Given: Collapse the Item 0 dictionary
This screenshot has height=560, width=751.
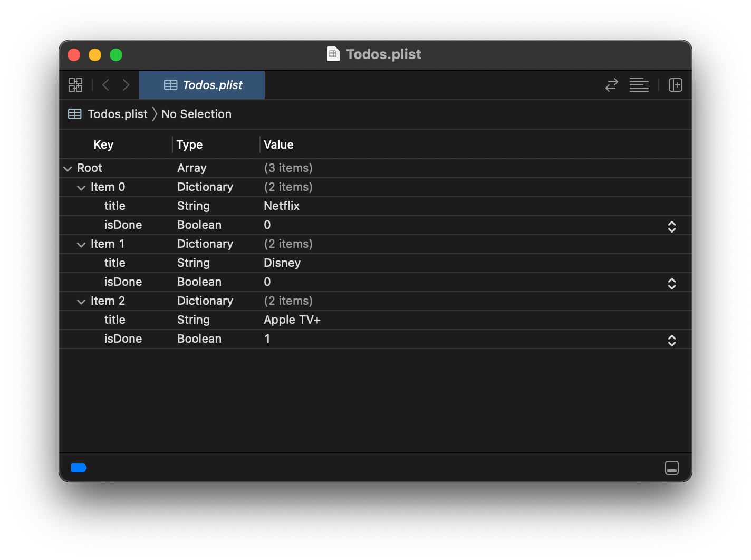Looking at the screenshot, I should pos(81,188).
